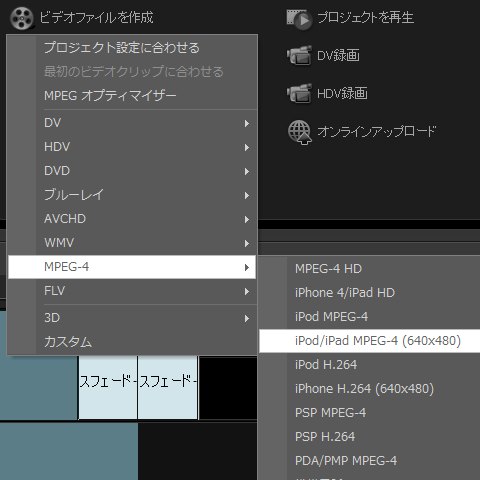
Task: Select DV録画 label
Action: (338, 55)
